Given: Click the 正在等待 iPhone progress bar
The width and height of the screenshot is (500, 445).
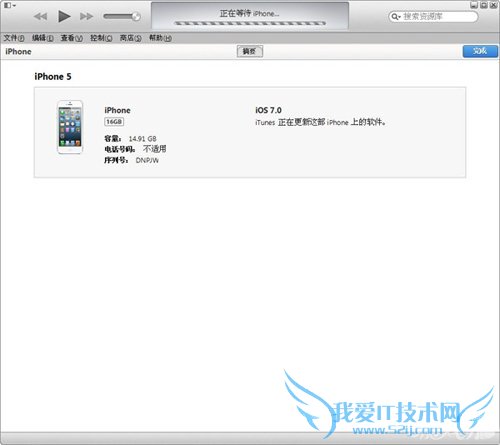Looking at the screenshot, I should [x=250, y=23].
